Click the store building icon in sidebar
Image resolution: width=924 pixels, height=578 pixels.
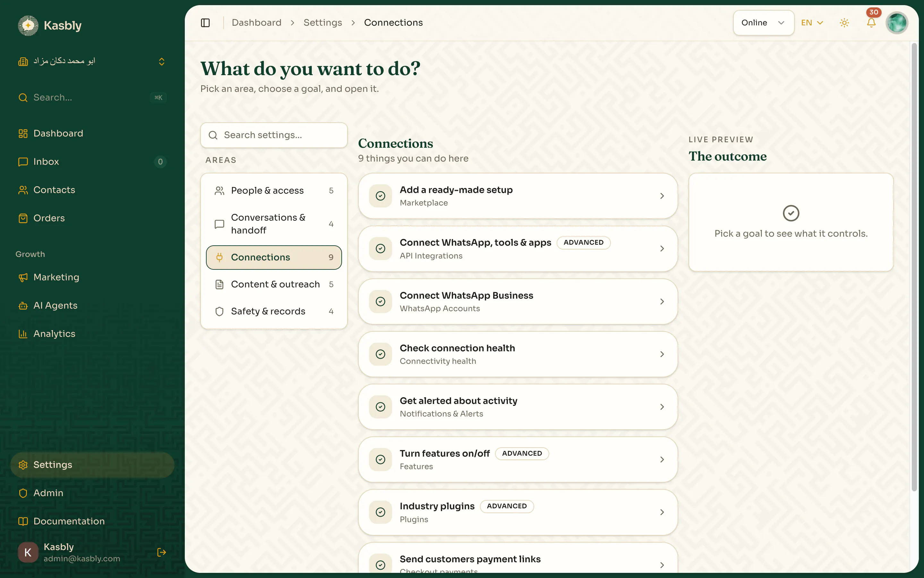tap(23, 62)
